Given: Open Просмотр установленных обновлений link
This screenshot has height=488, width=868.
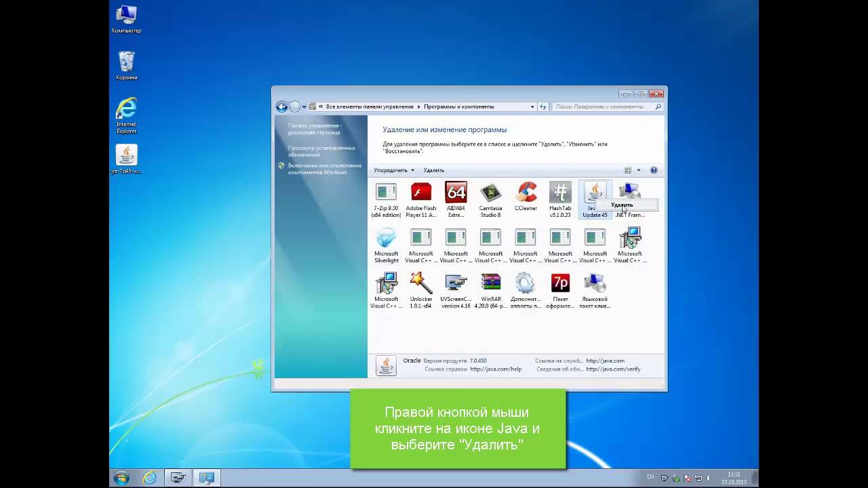Looking at the screenshot, I should click(x=321, y=151).
